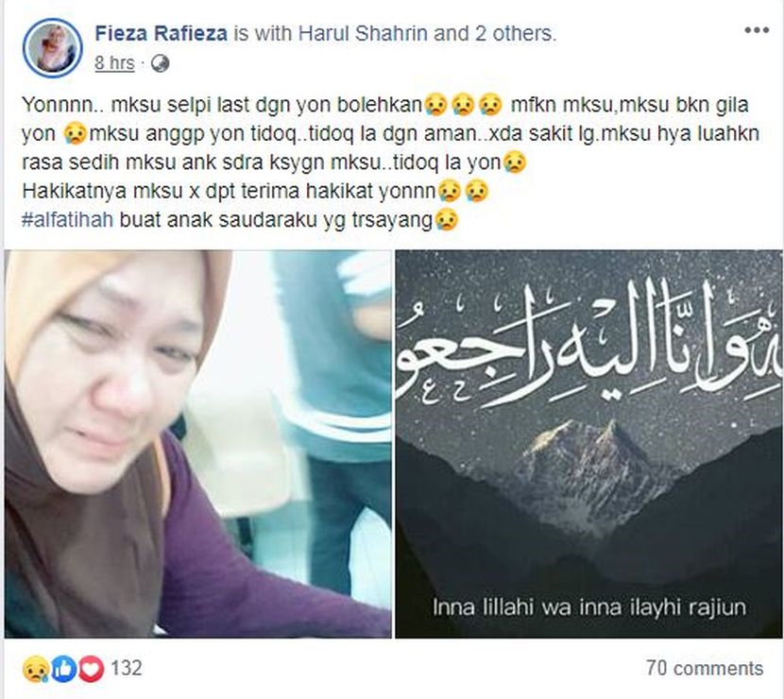This screenshot has height=699, width=784.
Task: Open the three-dot post options menu
Action: point(756,30)
